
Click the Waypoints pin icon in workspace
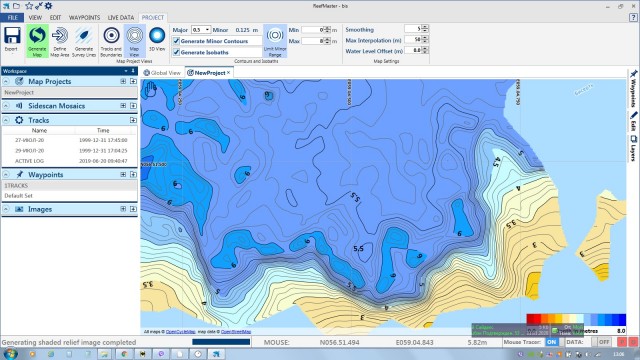coord(19,174)
